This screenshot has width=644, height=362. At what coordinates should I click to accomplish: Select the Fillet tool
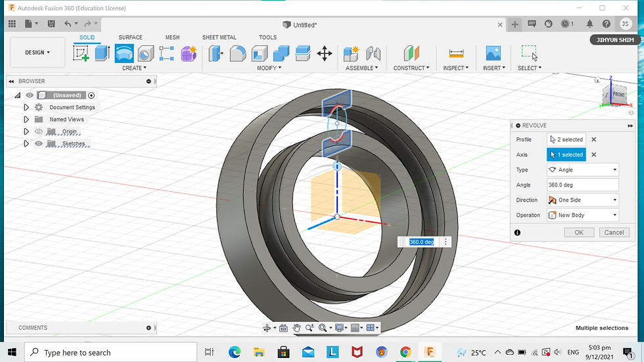coord(237,53)
